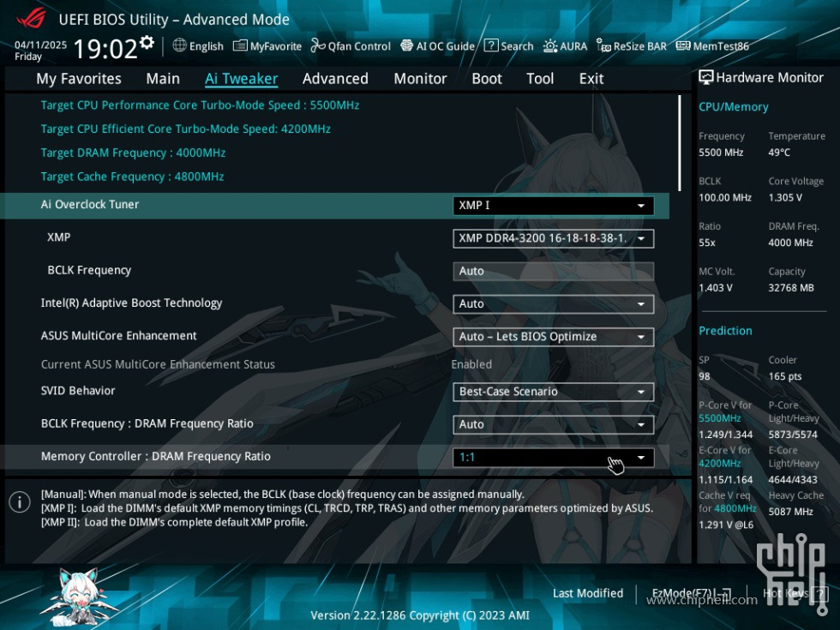Screen dimensions: 840x630
Task: Click the 19:02 clock display
Action: pyautogui.click(x=105, y=50)
